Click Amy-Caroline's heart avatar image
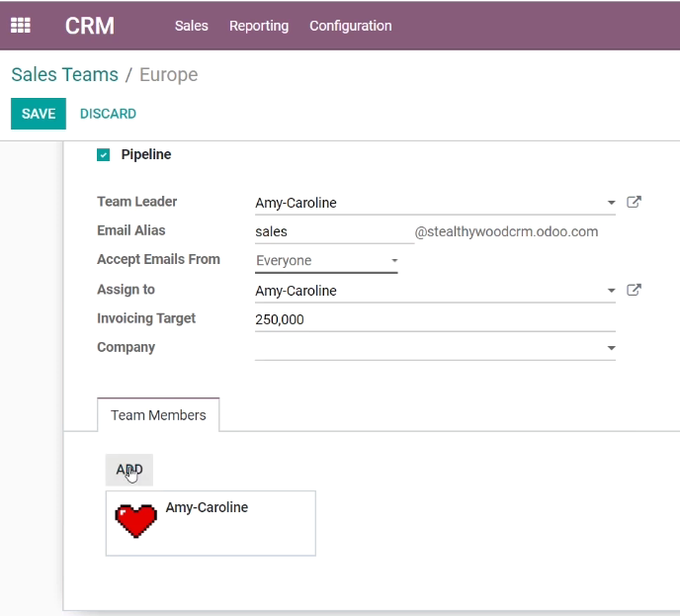 click(x=135, y=520)
